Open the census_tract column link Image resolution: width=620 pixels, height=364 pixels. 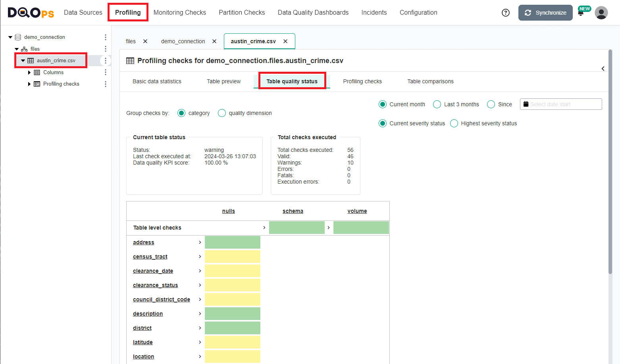coord(150,257)
